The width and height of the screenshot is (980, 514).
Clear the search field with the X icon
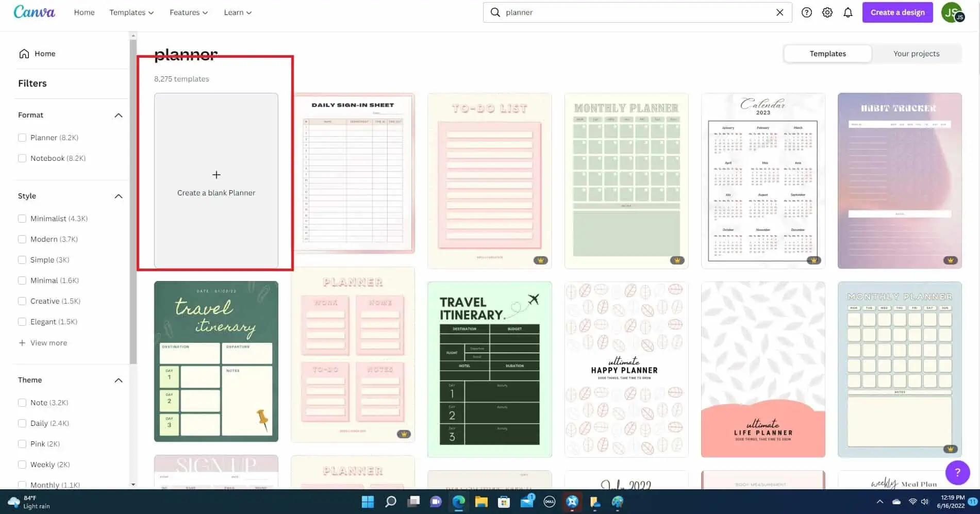(779, 12)
